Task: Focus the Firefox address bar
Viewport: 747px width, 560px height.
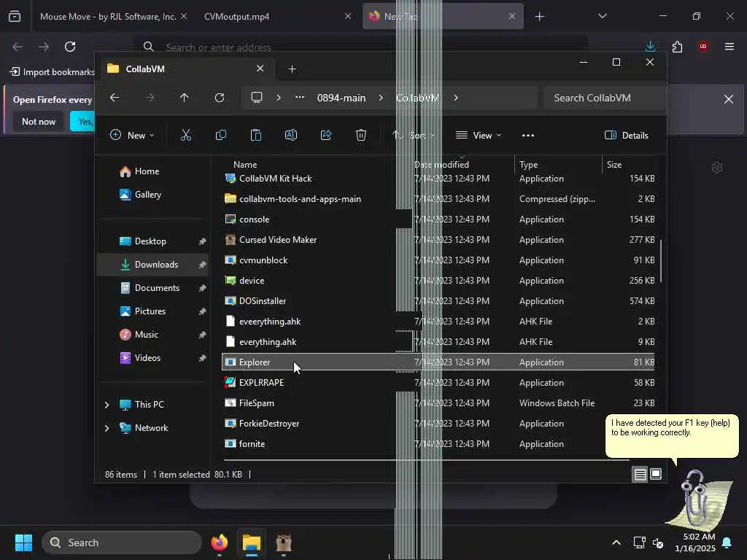Action: point(360,47)
